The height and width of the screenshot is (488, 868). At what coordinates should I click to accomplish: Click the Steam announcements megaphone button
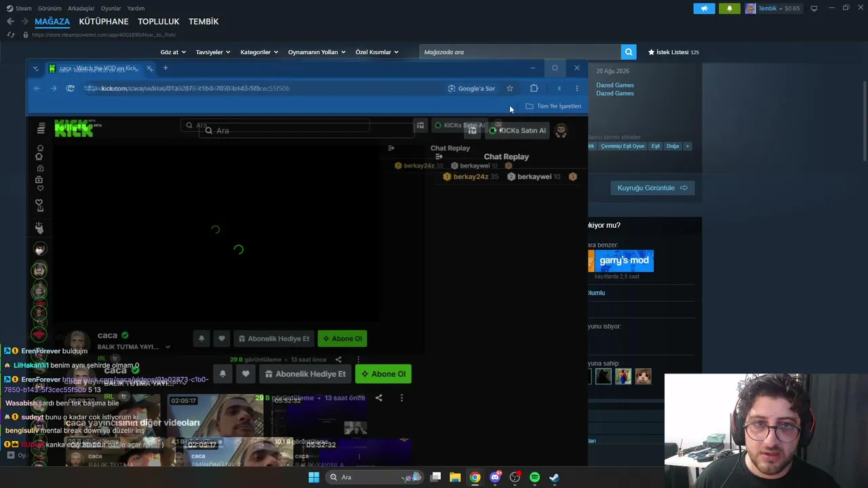pyautogui.click(x=704, y=8)
